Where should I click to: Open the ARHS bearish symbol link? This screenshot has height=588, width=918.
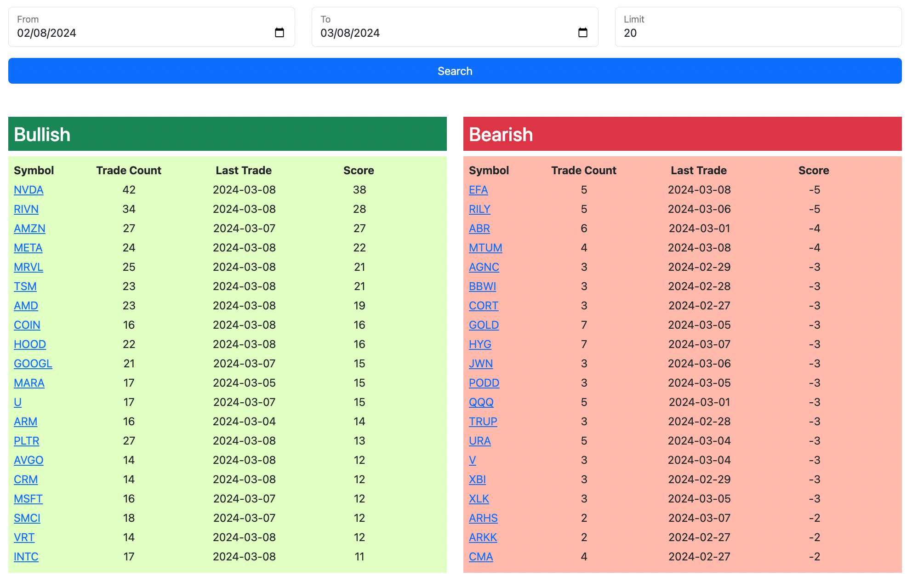483,518
